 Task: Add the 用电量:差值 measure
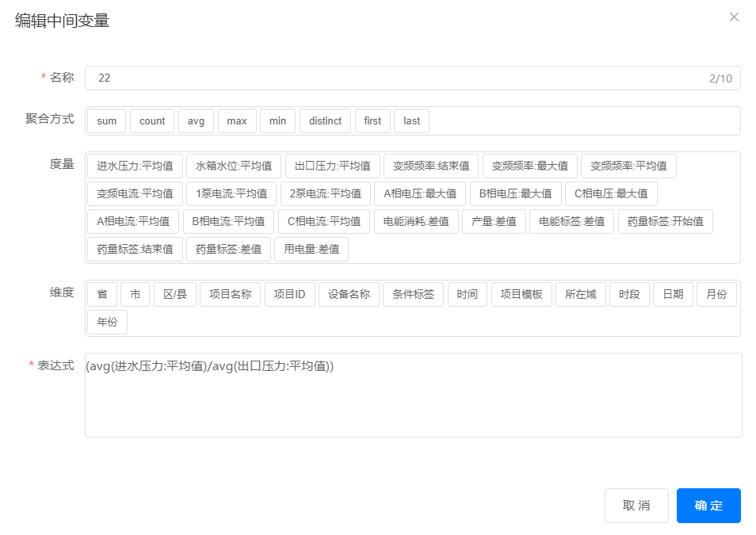click(x=311, y=249)
